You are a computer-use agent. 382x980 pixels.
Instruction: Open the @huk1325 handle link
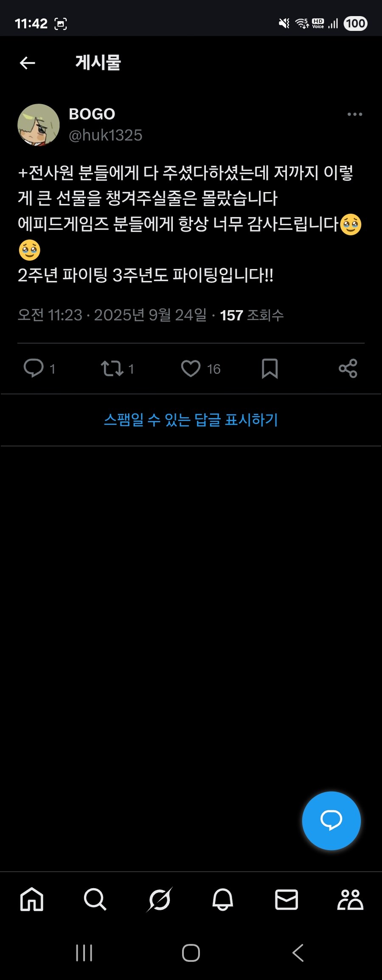(106, 135)
